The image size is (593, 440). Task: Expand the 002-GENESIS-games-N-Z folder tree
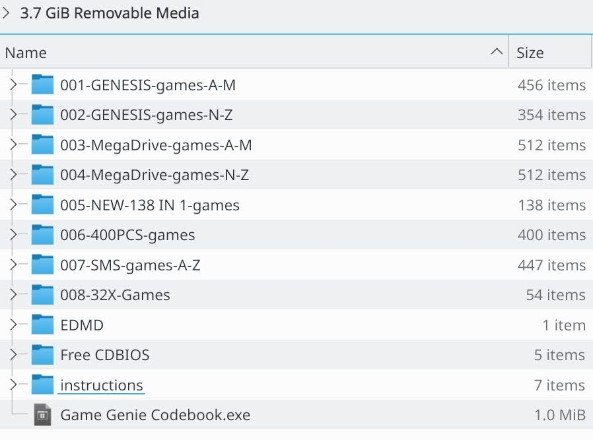pos(13,114)
